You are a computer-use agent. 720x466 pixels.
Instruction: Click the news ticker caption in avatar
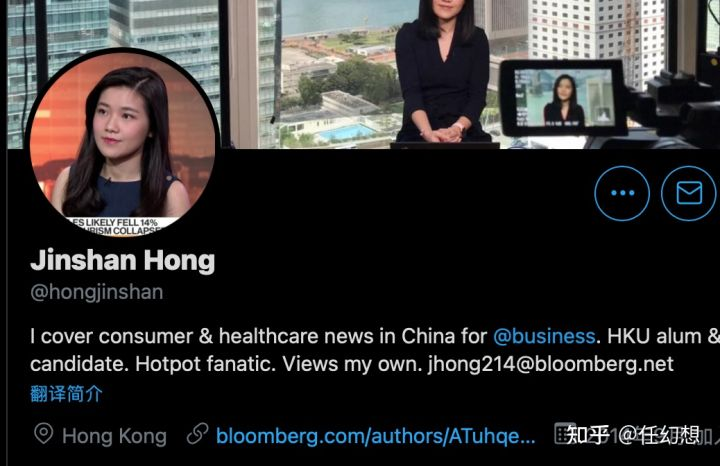(x=117, y=227)
